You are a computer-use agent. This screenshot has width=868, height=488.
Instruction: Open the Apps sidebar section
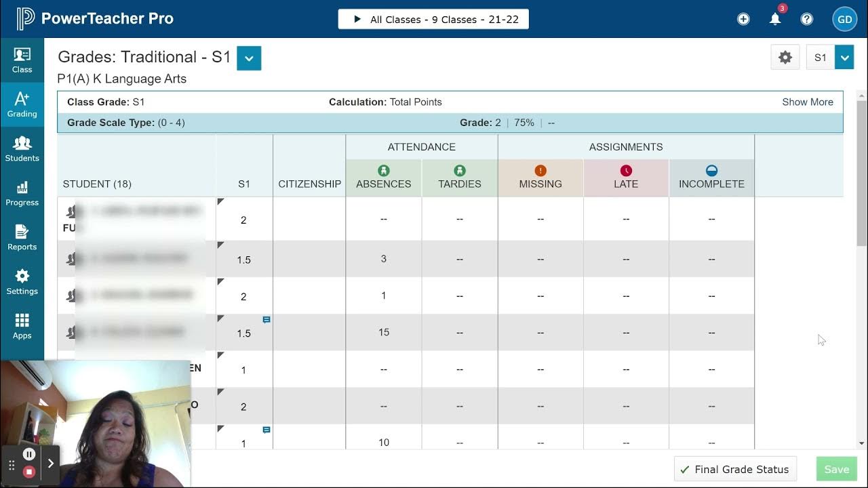click(x=22, y=327)
